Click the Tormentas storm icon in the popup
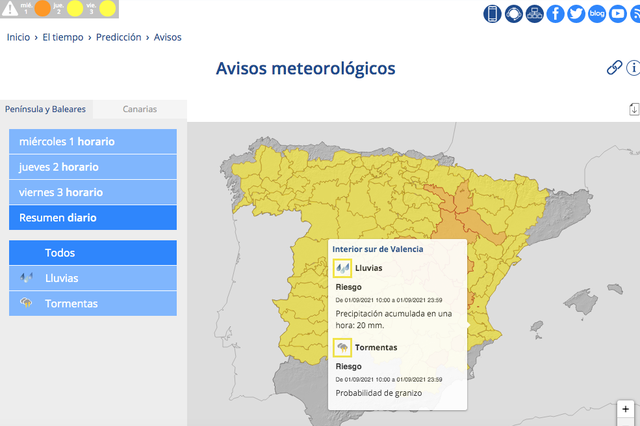This screenshot has width=640, height=426. pyautogui.click(x=342, y=348)
